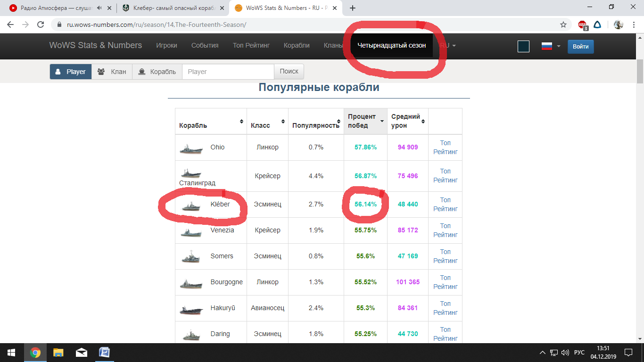644x362 pixels.
Task: Open the ABP adblock extension icon
Action: 583,25
